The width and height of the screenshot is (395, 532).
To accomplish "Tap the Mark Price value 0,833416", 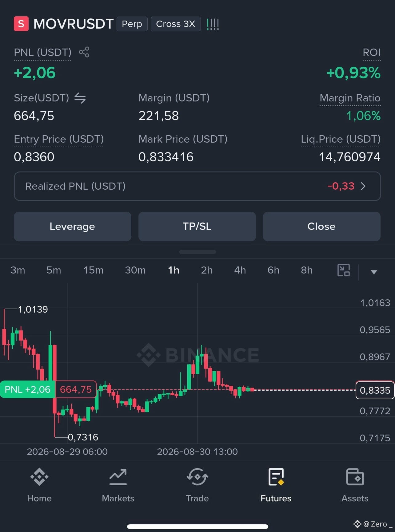I will 166,157.
